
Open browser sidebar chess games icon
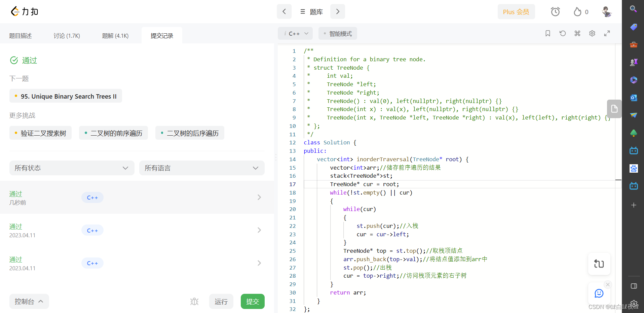coord(634,62)
